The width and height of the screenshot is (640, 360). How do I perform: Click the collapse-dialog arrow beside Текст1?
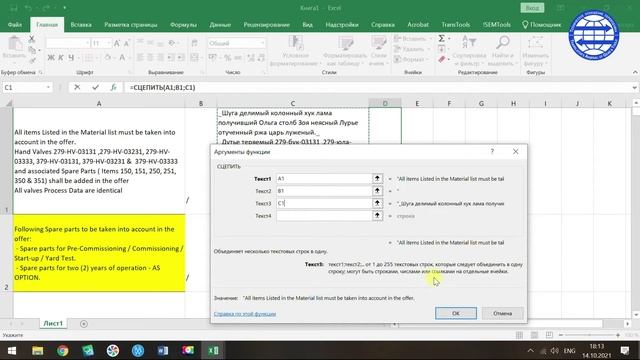377,178
